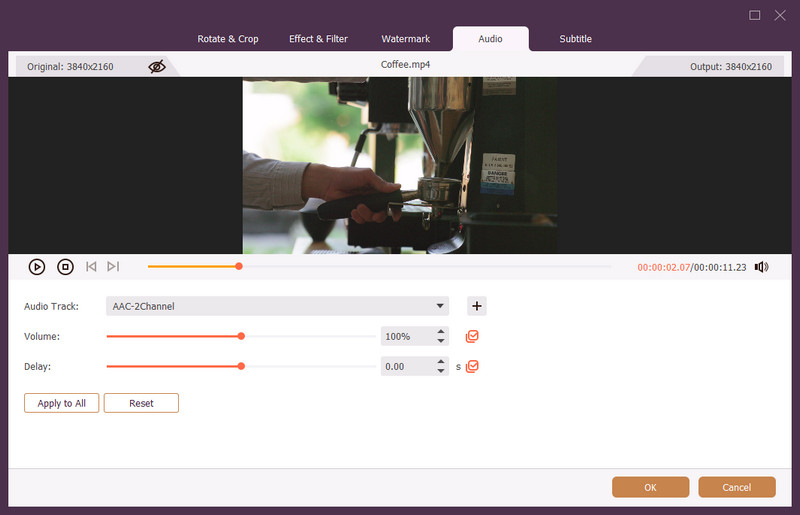This screenshot has height=515, width=800.
Task: Decrease the delay value with down arrow
Action: pos(441,372)
